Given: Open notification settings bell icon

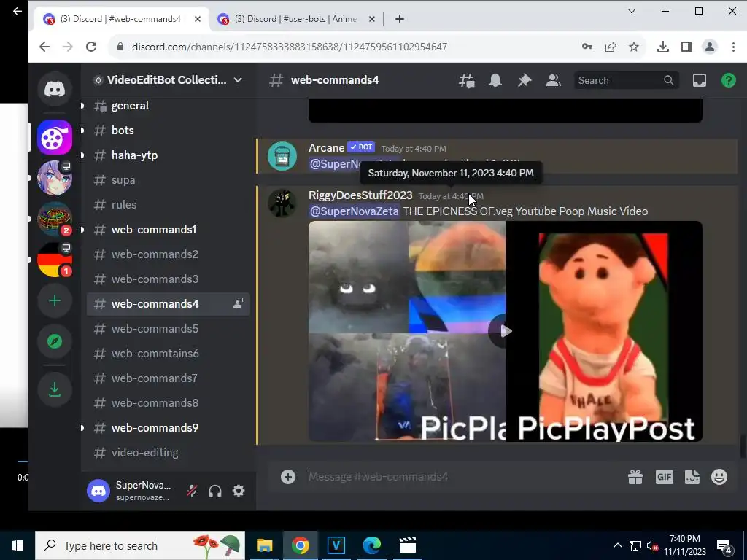Looking at the screenshot, I should (495, 80).
